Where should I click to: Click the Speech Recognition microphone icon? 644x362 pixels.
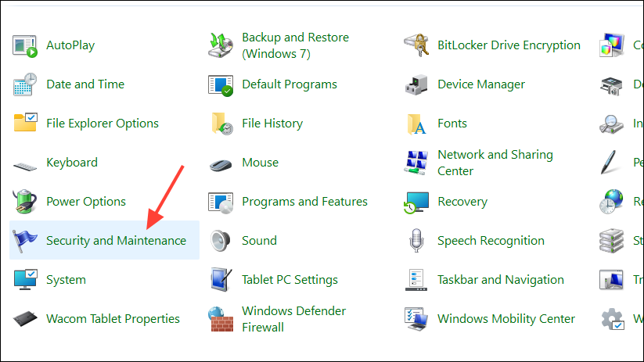pos(416,241)
